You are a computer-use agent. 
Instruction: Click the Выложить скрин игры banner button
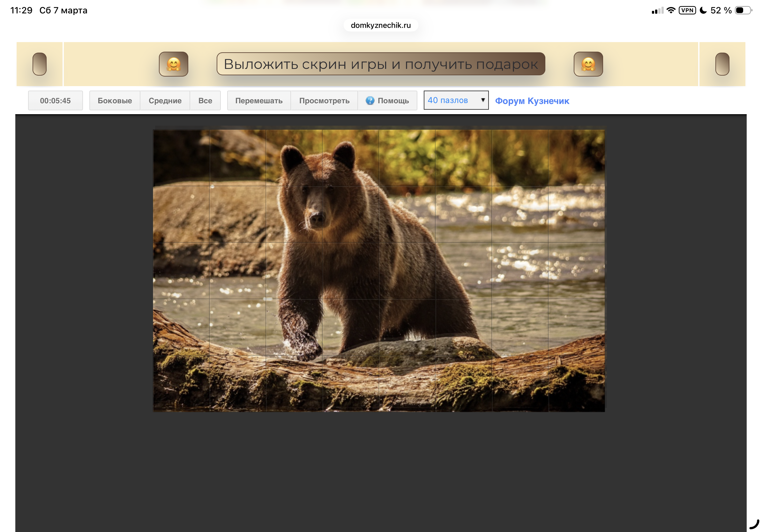(x=380, y=64)
